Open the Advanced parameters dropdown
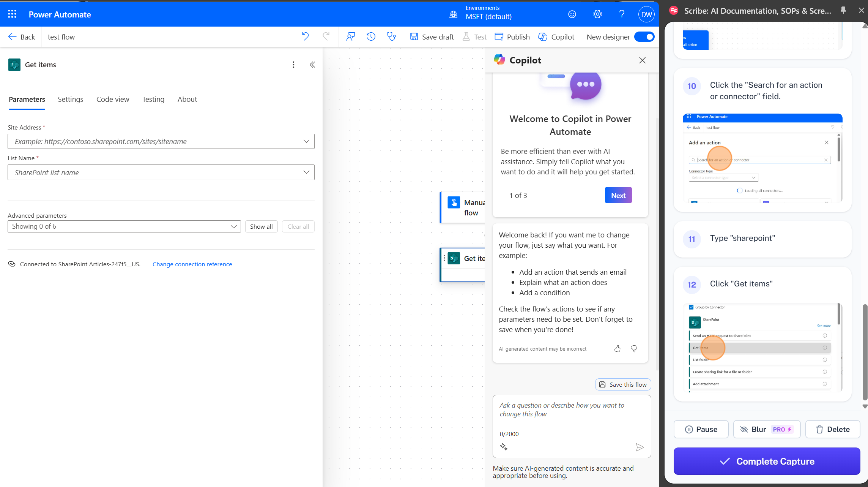 coord(124,226)
